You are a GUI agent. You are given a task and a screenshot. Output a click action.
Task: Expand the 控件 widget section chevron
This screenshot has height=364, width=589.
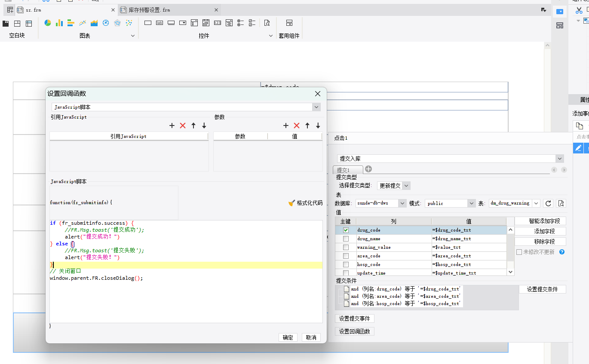pos(271,36)
